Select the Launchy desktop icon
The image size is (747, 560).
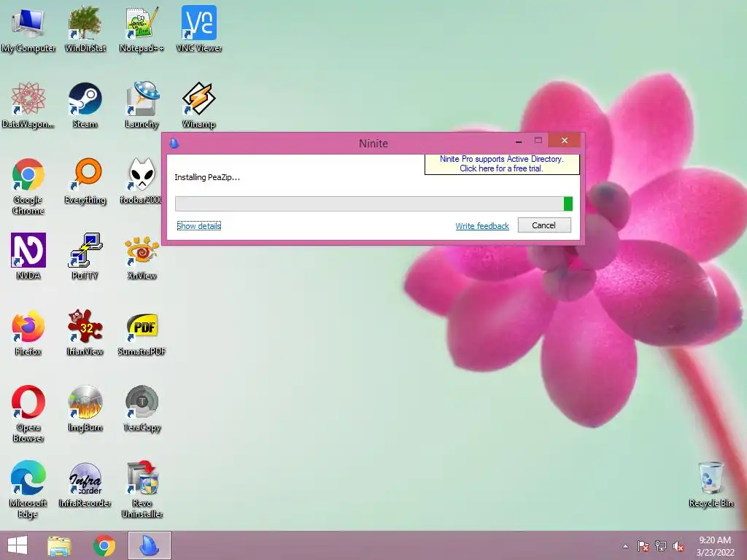coord(142,105)
